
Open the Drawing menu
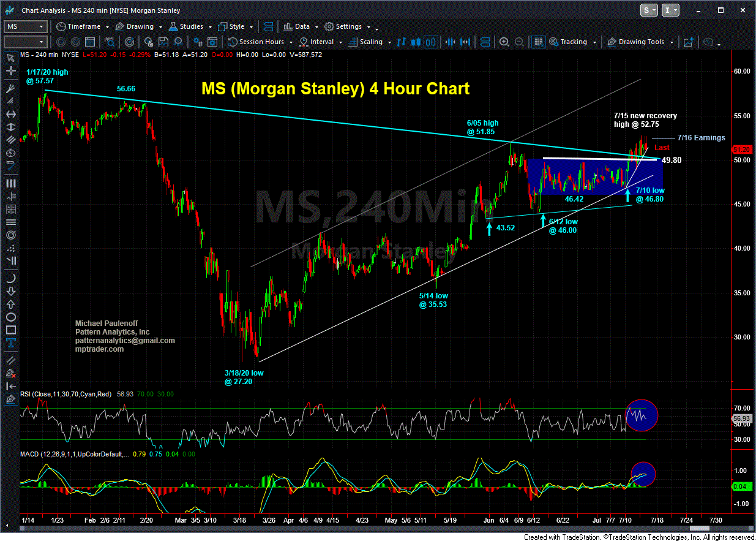point(136,26)
